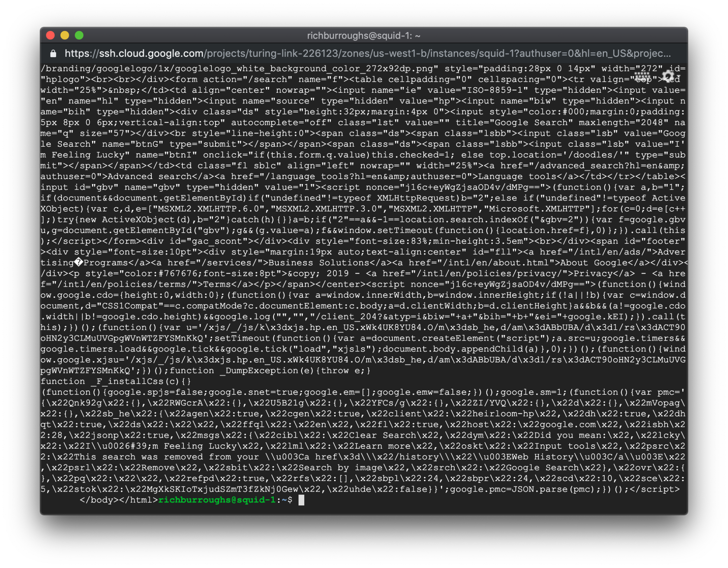Click the text function _F_installCss(c){}
The width and height of the screenshot is (728, 568).
click(116, 381)
